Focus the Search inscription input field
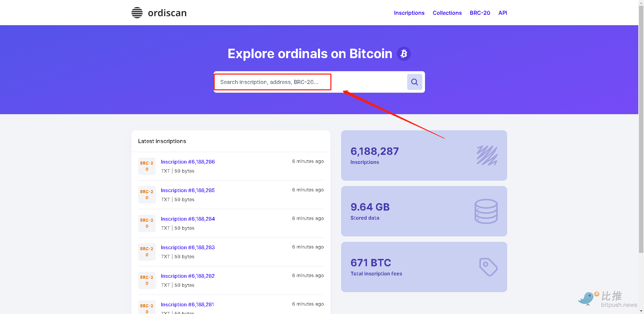 (310, 82)
